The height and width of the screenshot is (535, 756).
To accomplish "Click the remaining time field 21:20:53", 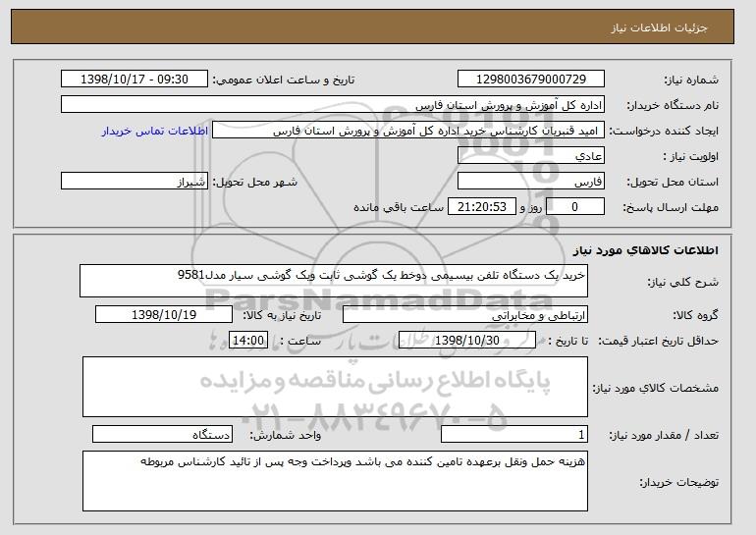I will pos(482,207).
